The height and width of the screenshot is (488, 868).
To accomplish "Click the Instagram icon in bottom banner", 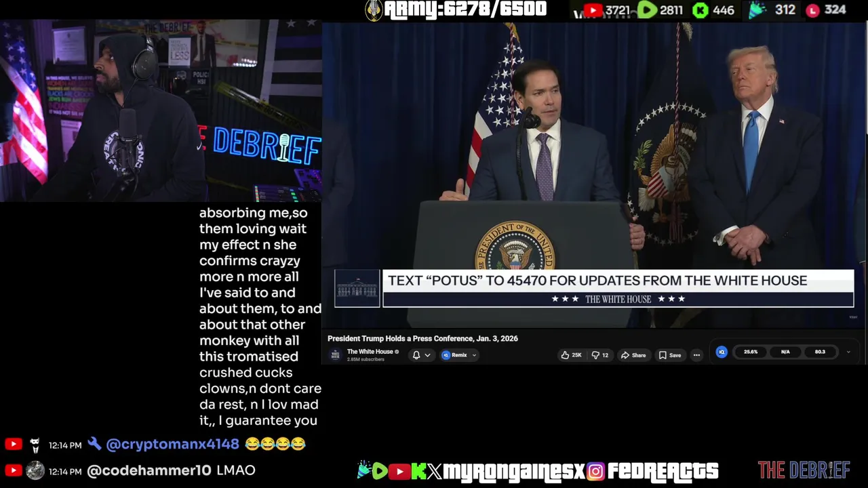I will pos(595,471).
